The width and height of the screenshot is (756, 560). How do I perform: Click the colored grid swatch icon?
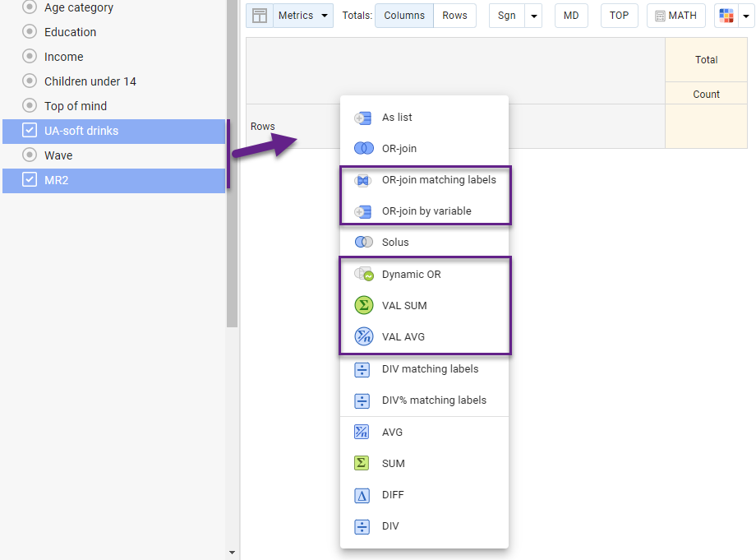point(726,16)
